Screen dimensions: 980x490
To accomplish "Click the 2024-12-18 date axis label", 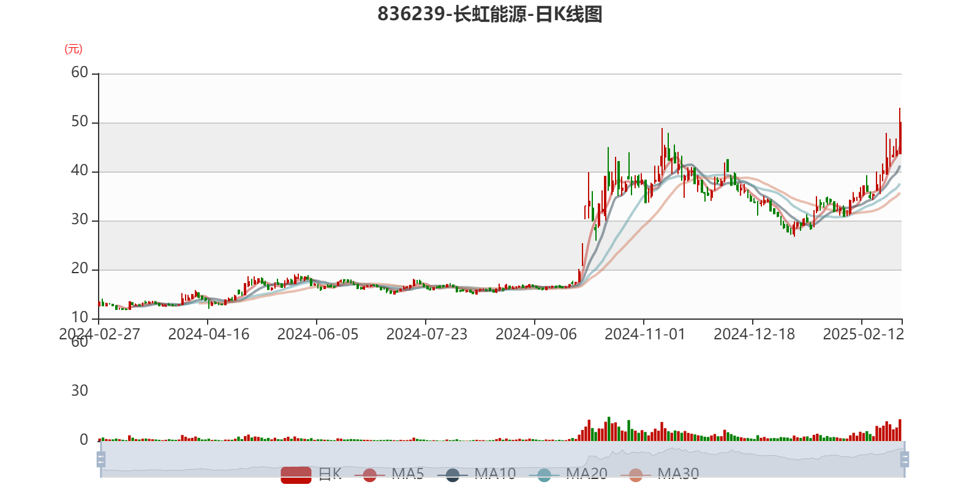I will tap(754, 334).
